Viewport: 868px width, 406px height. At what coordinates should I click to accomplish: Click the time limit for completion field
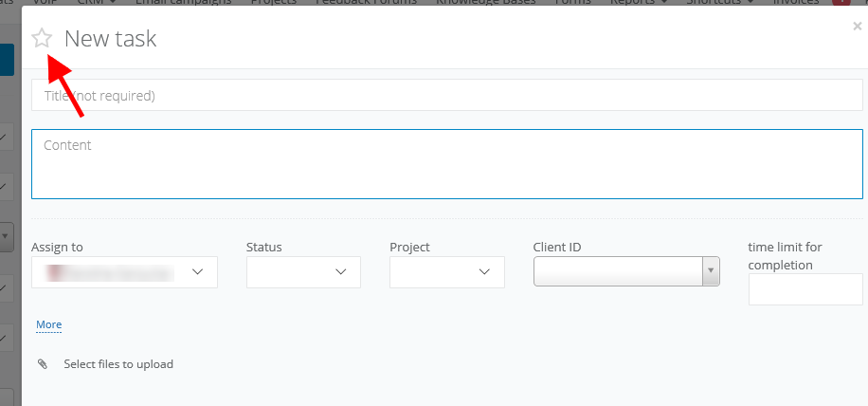pyautogui.click(x=805, y=289)
